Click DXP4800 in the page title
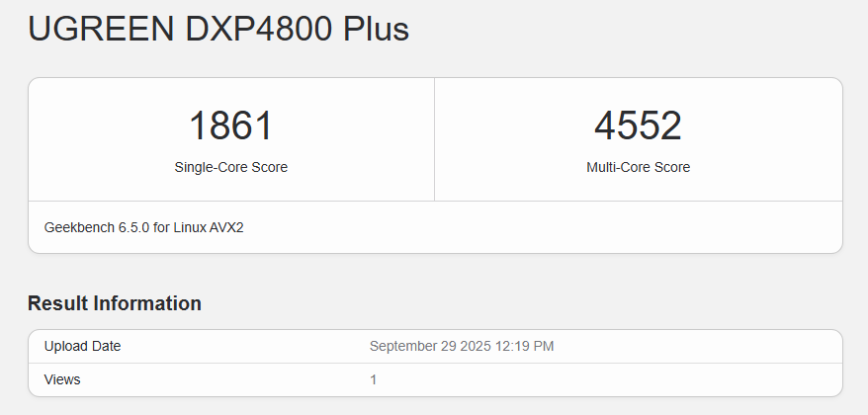868x415 pixels. [259, 29]
